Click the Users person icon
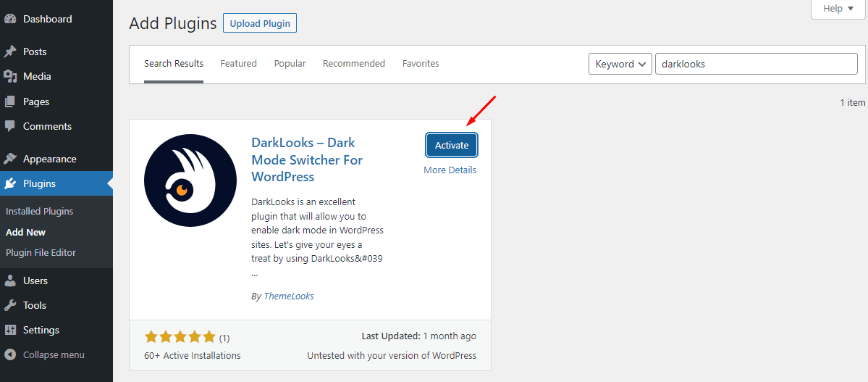868x382 pixels. pyautogui.click(x=10, y=281)
